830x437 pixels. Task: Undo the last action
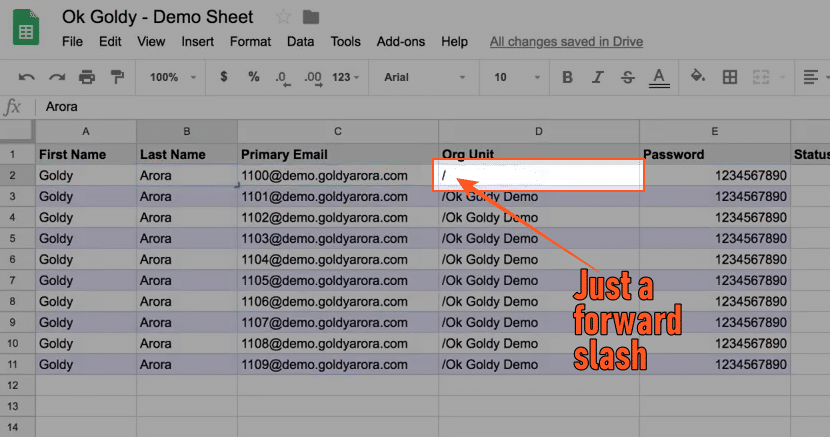pos(26,77)
